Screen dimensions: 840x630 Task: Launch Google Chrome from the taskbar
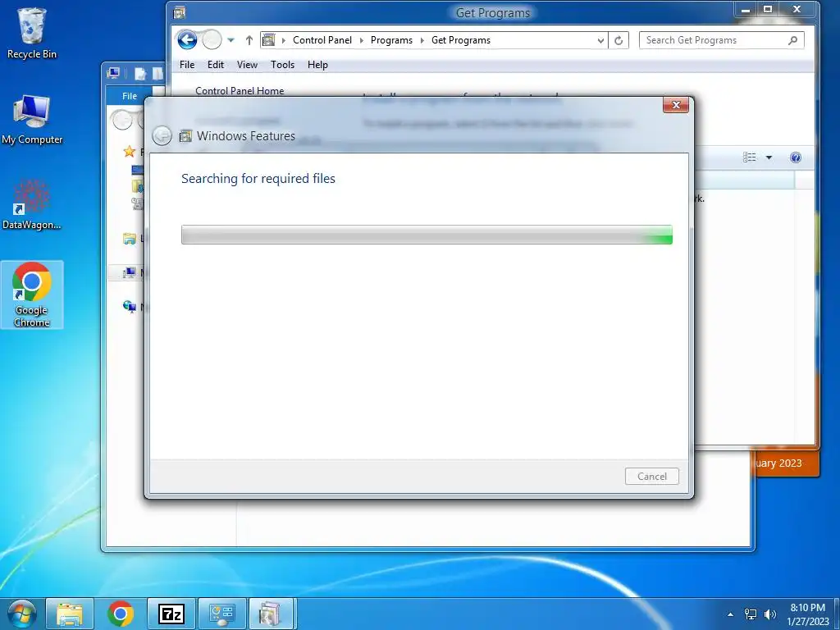[x=120, y=614]
